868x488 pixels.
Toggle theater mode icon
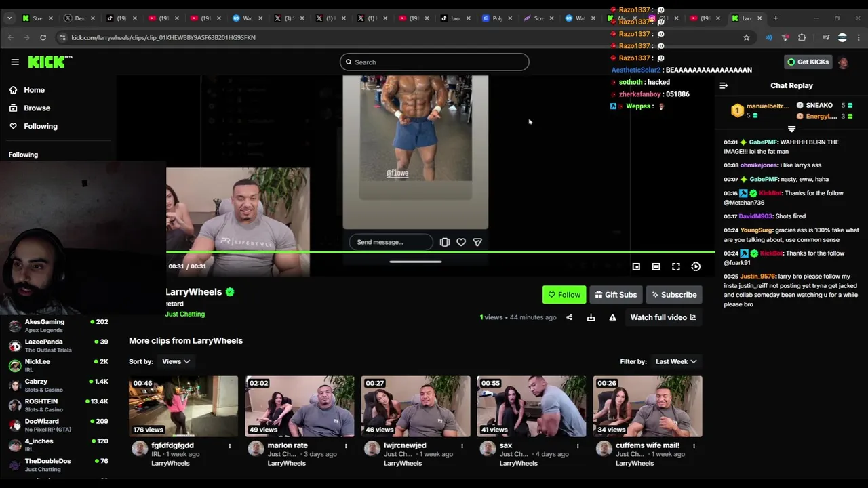point(656,267)
